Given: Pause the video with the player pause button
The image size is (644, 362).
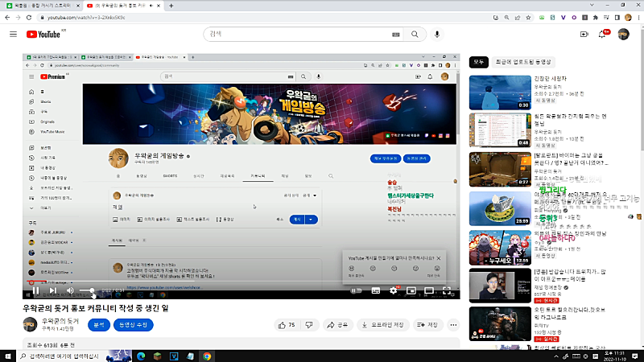Looking at the screenshot, I should point(35,290).
